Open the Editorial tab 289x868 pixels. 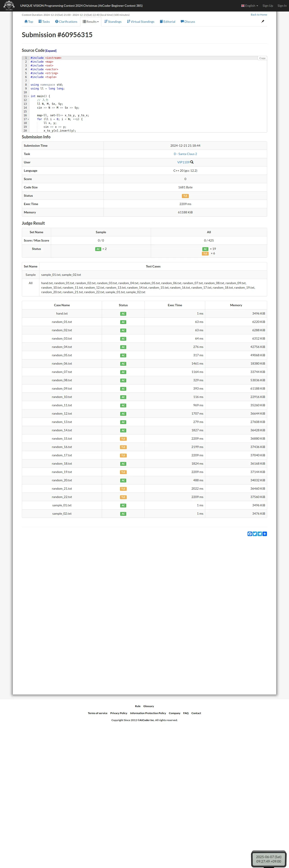pyautogui.click(x=167, y=22)
